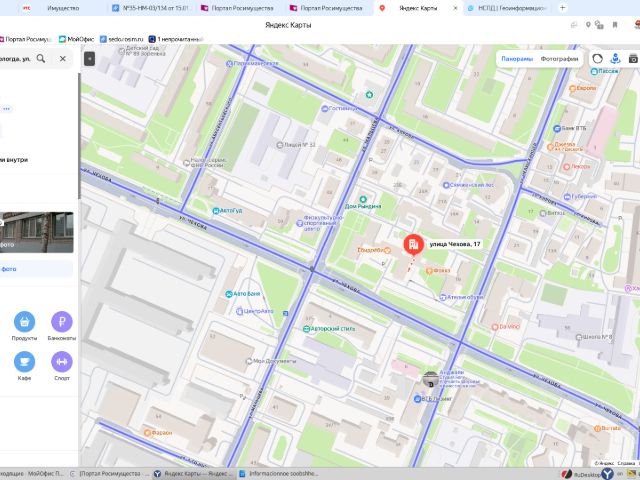Image resolution: width=640 pixels, height=480 pixels.
Task: Click the blue map-pin person icon in top toolbar
Action: point(615,59)
